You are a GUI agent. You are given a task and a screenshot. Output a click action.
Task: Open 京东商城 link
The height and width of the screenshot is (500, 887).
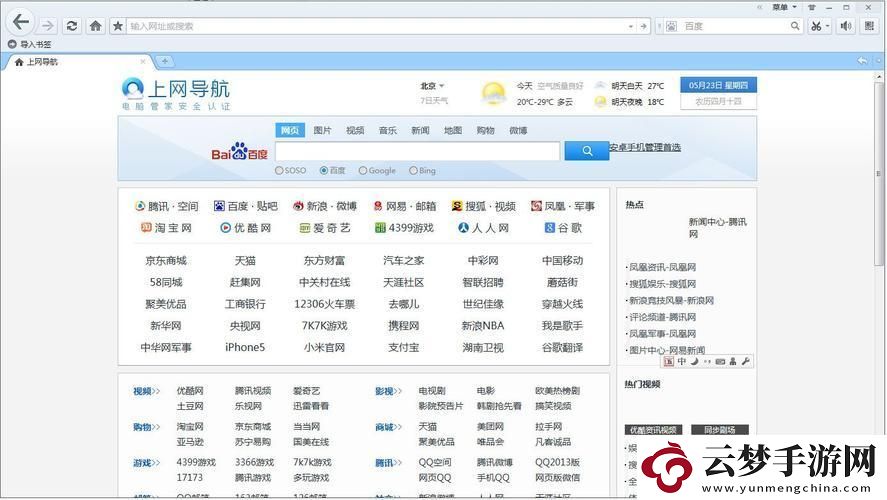pos(166,261)
